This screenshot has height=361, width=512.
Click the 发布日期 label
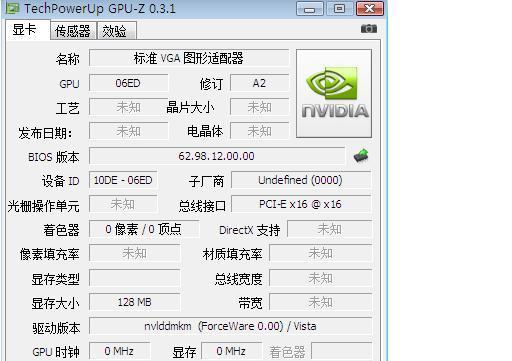pyautogui.click(x=45, y=133)
